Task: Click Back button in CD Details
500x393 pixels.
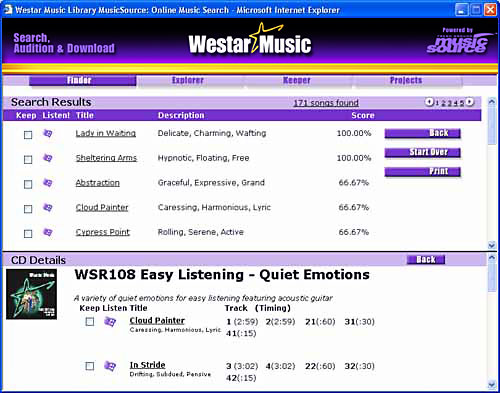Action: pyautogui.click(x=426, y=260)
